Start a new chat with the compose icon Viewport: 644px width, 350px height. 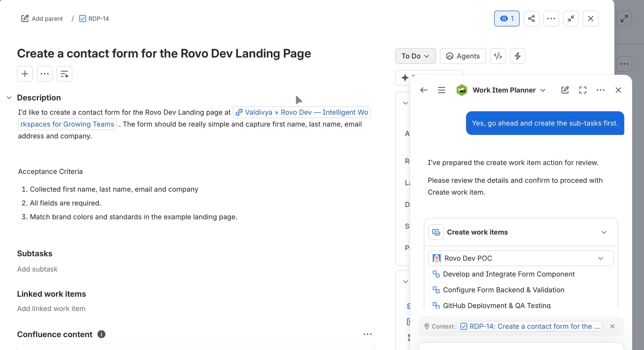565,90
